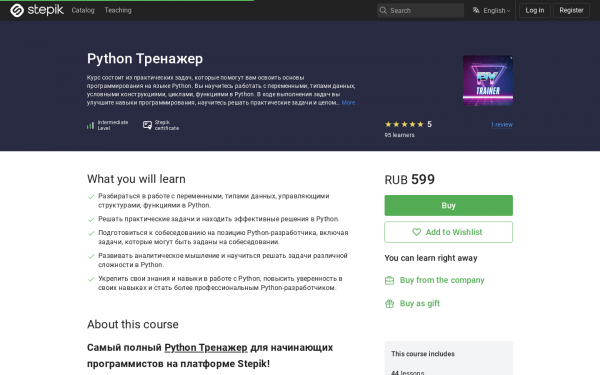The image size is (600, 375).
Task: Click the Intermediate Level label
Action: click(113, 125)
